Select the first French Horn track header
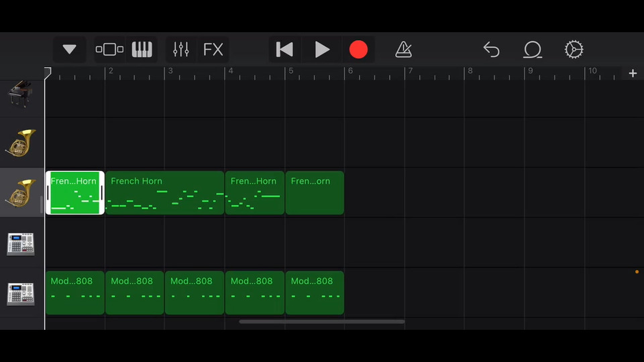This screenshot has width=644, height=362. click(21, 143)
